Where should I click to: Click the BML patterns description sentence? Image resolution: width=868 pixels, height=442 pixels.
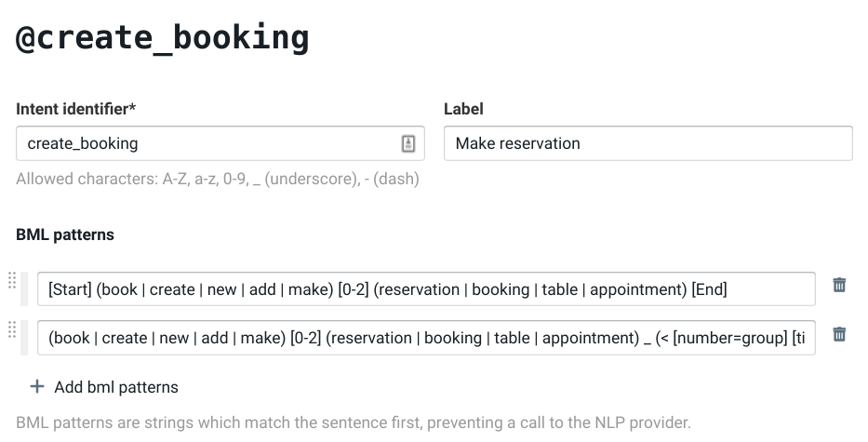(354, 422)
